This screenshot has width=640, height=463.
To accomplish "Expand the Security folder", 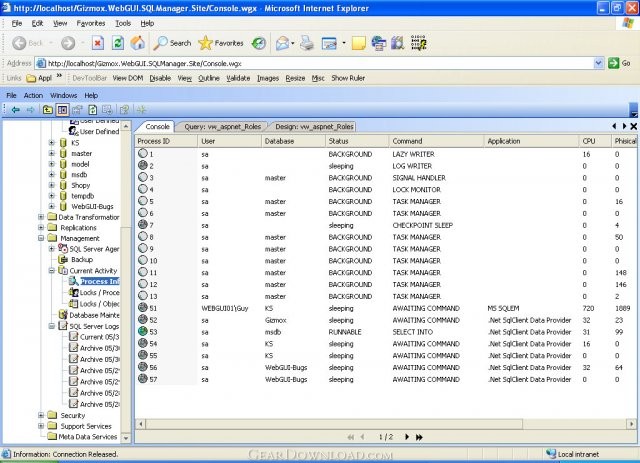I will tap(41, 415).
